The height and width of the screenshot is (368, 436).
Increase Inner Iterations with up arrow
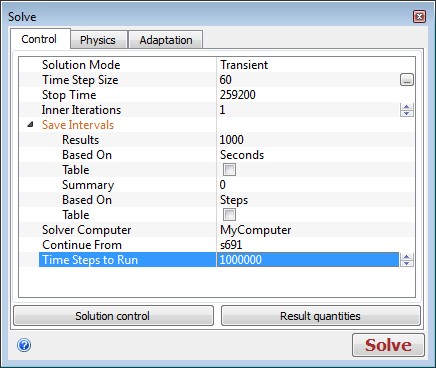[406, 107]
